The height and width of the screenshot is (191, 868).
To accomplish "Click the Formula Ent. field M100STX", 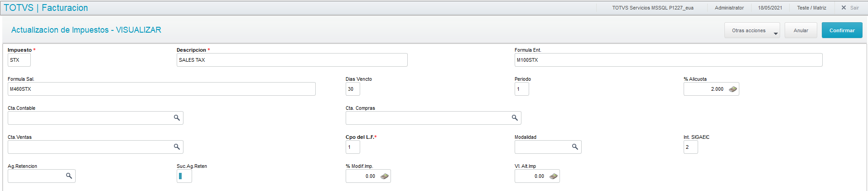I will tap(668, 60).
